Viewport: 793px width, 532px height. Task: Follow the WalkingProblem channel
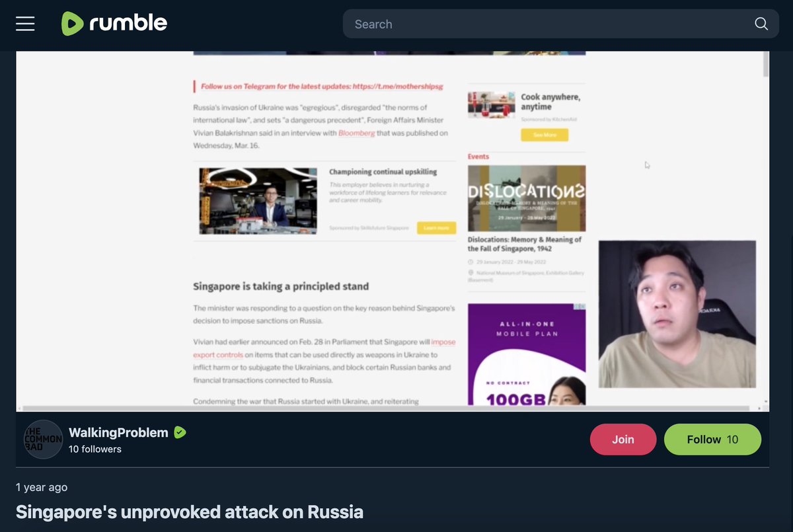(x=712, y=439)
